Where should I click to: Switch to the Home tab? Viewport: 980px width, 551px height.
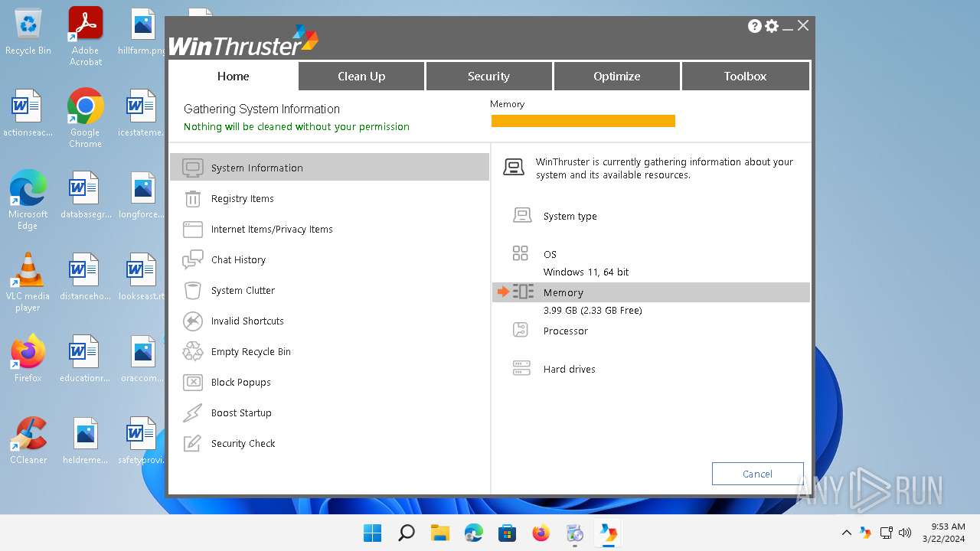pyautogui.click(x=233, y=76)
